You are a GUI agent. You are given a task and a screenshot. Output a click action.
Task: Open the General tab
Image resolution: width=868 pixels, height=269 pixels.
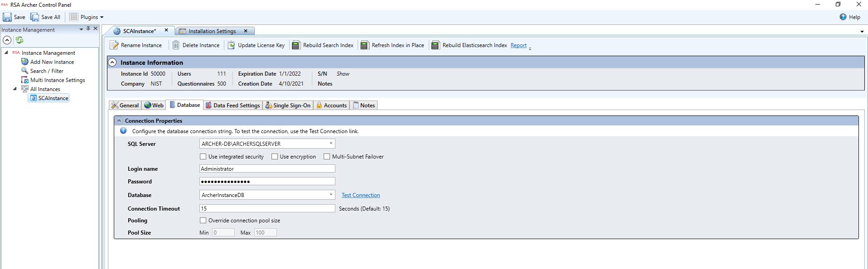click(x=125, y=106)
